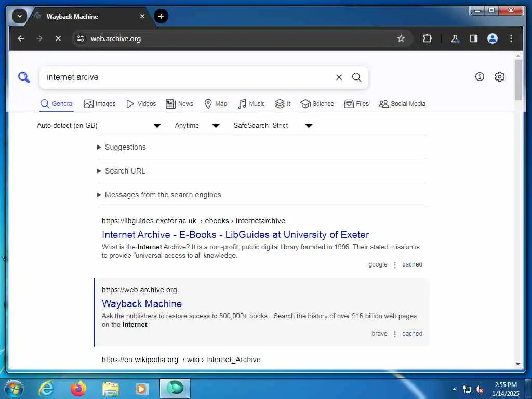The image size is (532, 399).
Task: Show hidden tray icons arrow
Action: [454, 389]
